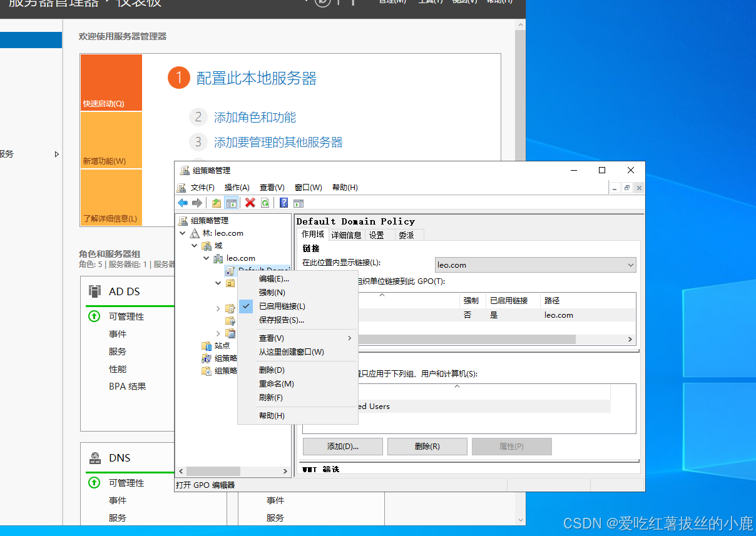Collapse the 域 tree node
Viewport: 756px width, 536px height.
click(195, 246)
